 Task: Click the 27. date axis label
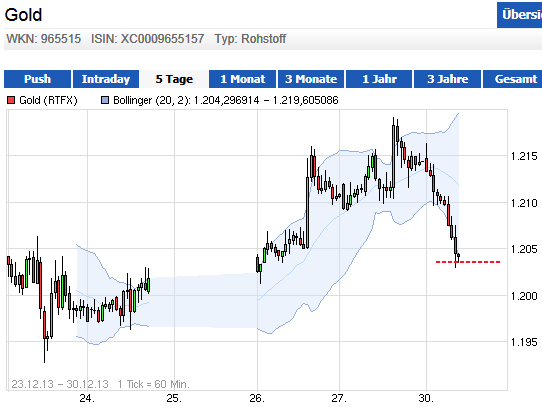point(339,398)
